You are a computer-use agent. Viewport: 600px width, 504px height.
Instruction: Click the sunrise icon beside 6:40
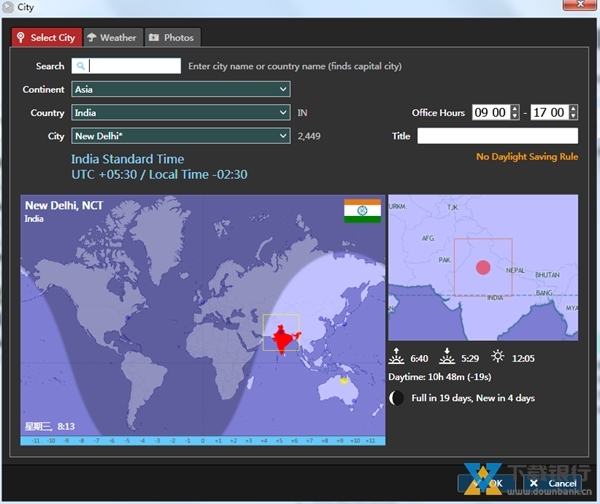[x=395, y=357]
